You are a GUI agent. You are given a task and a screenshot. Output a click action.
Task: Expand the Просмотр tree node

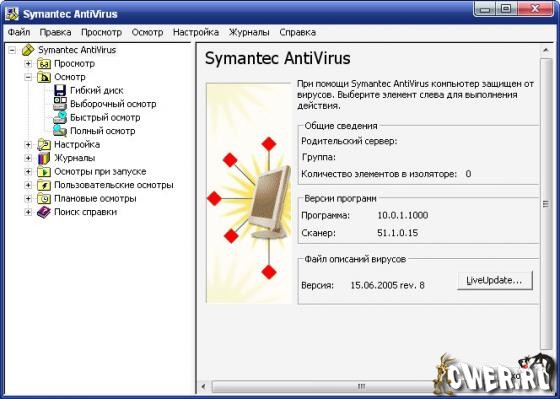[28, 64]
